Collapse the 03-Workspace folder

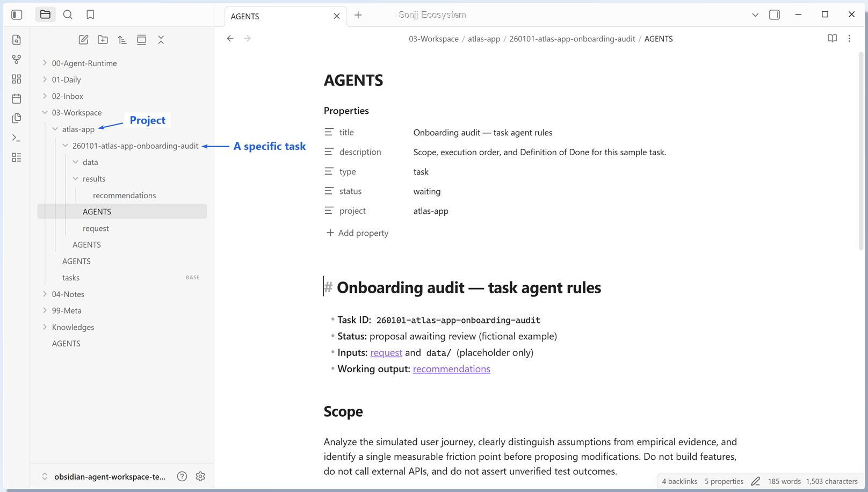(45, 112)
